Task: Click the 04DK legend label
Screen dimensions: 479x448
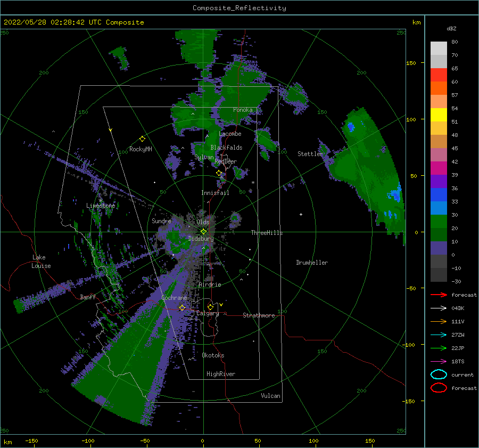Action: pyautogui.click(x=458, y=308)
